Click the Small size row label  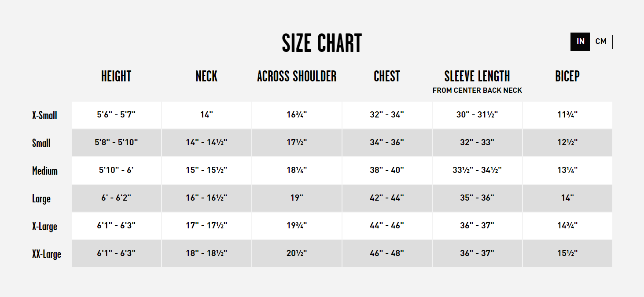[x=41, y=143]
